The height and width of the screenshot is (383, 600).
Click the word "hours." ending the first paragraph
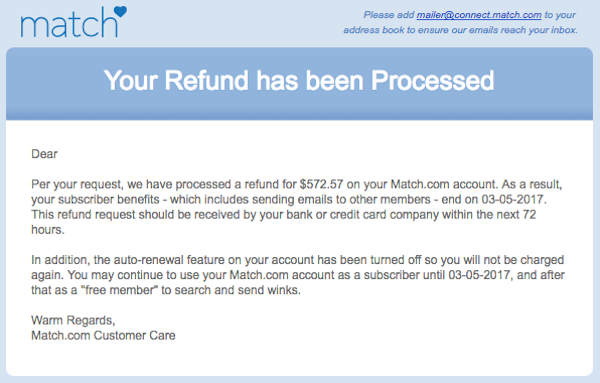click(x=48, y=230)
